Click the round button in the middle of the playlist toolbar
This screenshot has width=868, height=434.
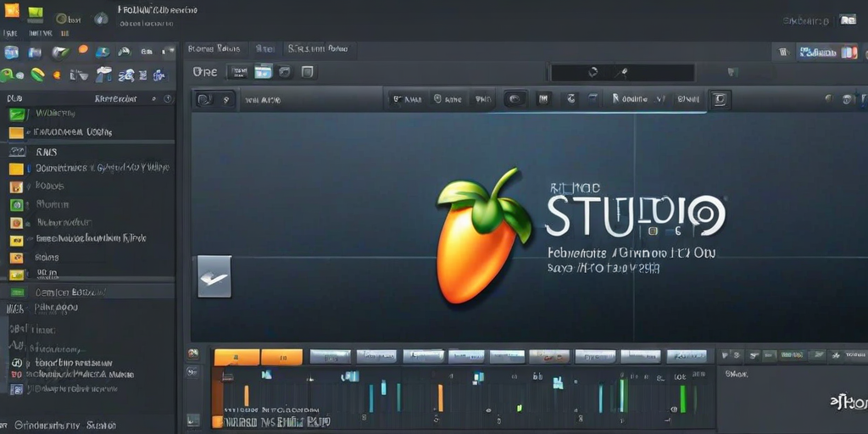[515, 100]
